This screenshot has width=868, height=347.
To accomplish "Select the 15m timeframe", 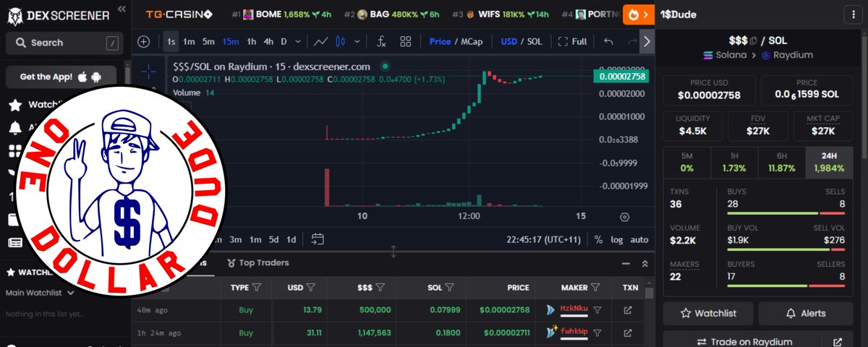I will pos(230,41).
